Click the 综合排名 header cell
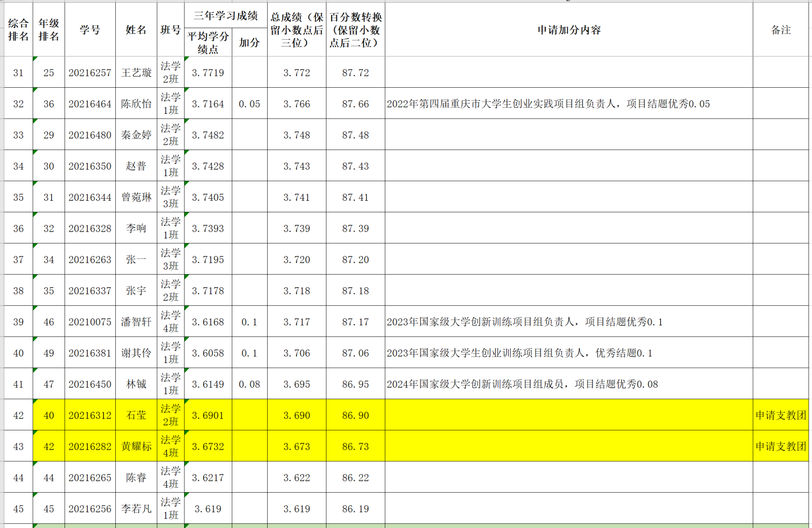 (18, 30)
